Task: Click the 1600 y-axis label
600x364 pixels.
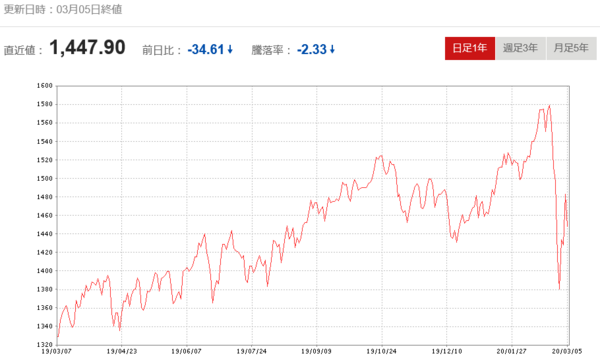Action: tap(45, 86)
